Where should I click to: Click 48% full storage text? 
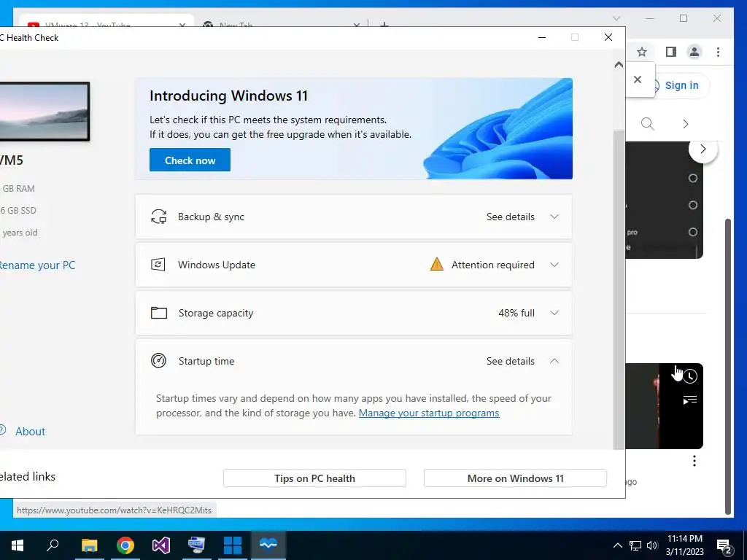pyautogui.click(x=516, y=313)
